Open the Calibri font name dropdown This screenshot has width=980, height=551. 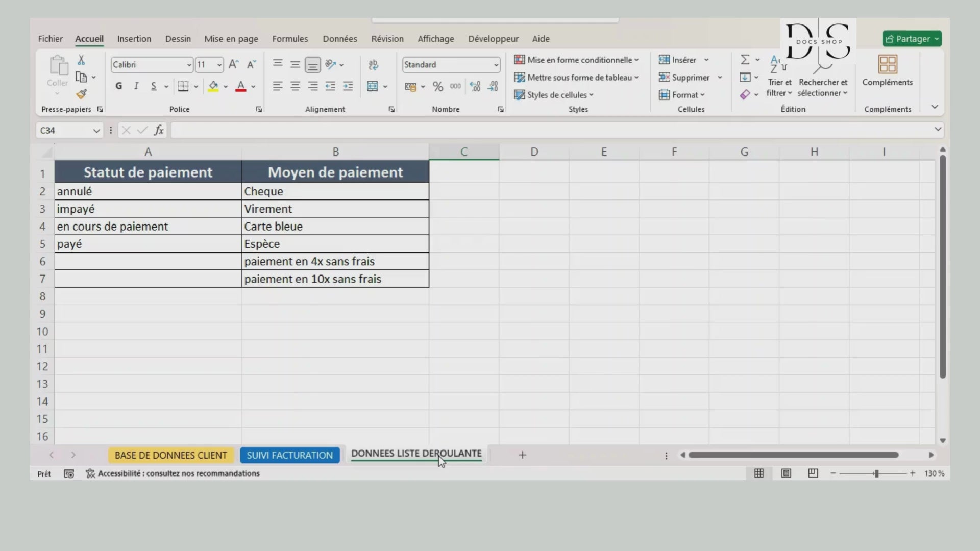(189, 65)
